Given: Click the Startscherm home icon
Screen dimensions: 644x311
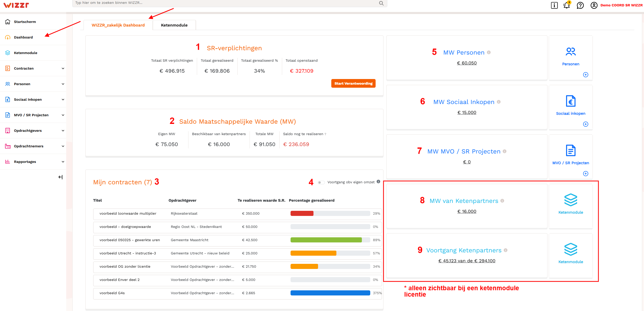Looking at the screenshot, I should click(x=8, y=22).
